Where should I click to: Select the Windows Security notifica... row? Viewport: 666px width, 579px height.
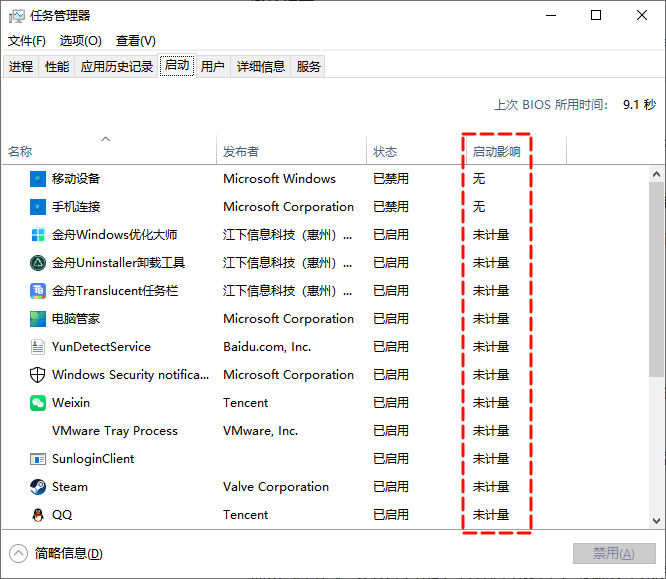click(325, 375)
